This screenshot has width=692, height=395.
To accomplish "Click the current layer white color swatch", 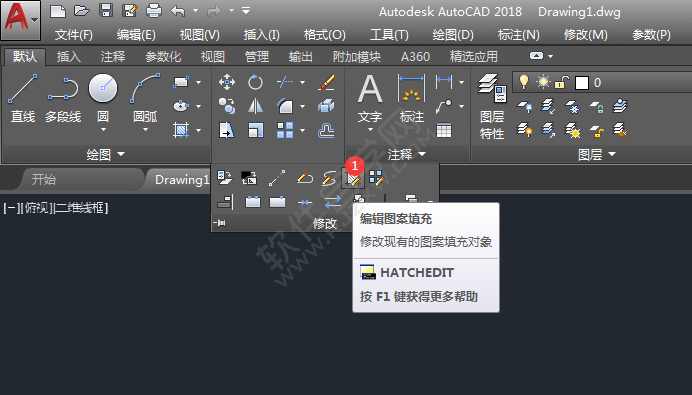I will [x=582, y=83].
